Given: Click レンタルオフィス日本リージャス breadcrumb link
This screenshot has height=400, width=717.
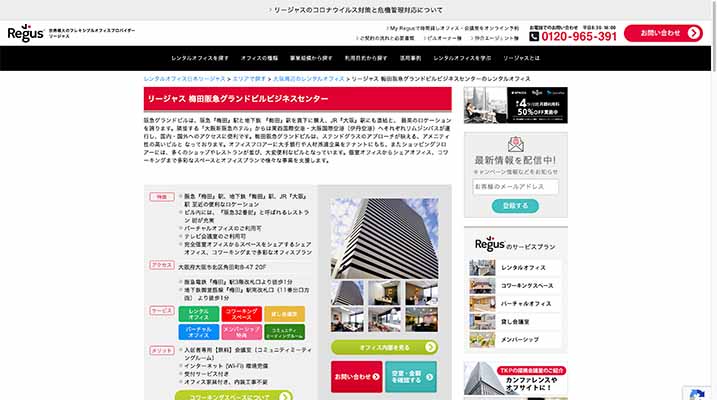Looking at the screenshot, I should coord(184,79).
